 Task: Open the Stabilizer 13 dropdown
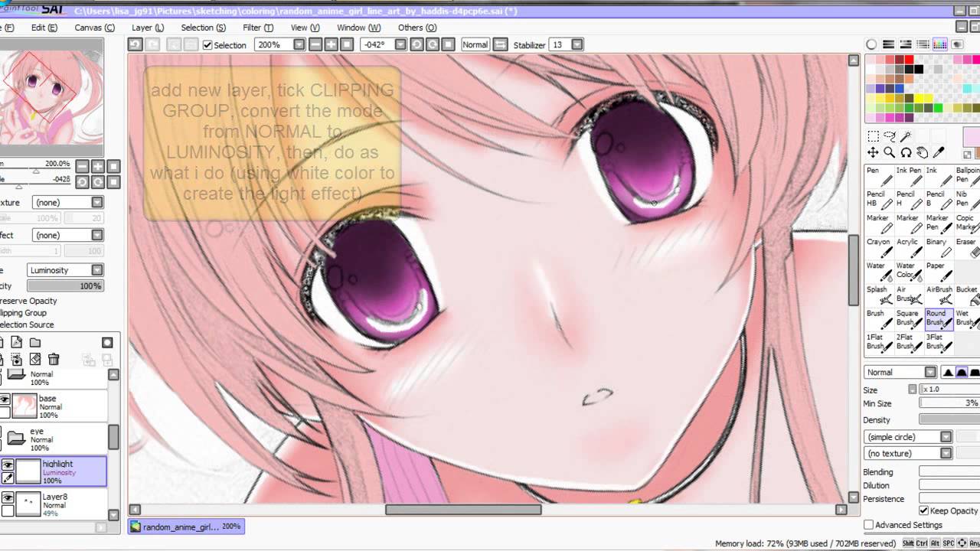pyautogui.click(x=577, y=45)
